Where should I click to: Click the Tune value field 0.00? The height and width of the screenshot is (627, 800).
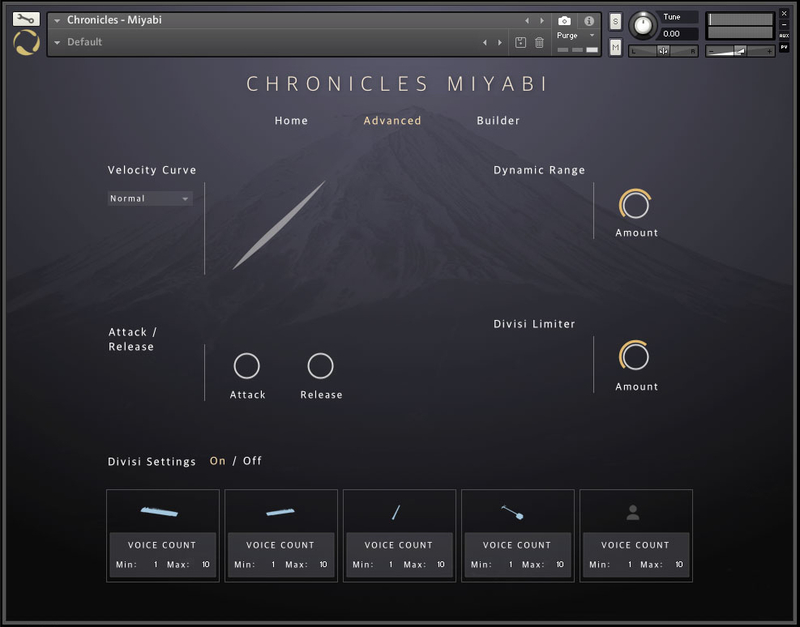679,34
